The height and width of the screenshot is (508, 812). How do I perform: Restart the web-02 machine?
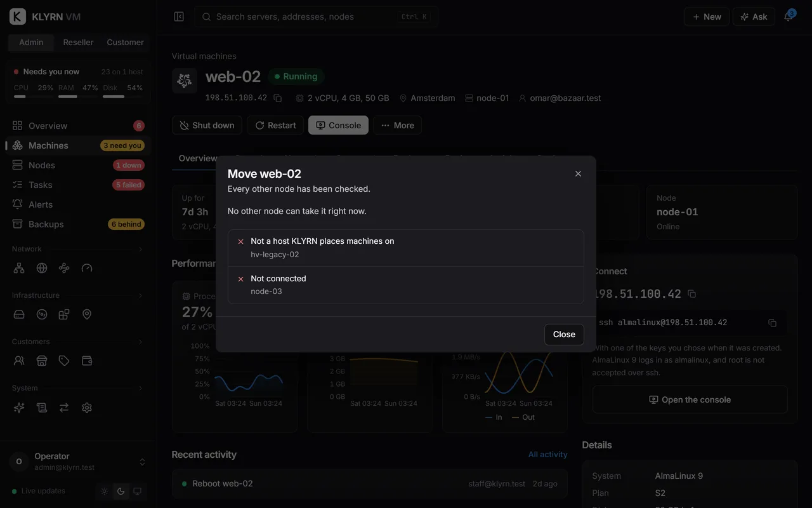pos(275,125)
